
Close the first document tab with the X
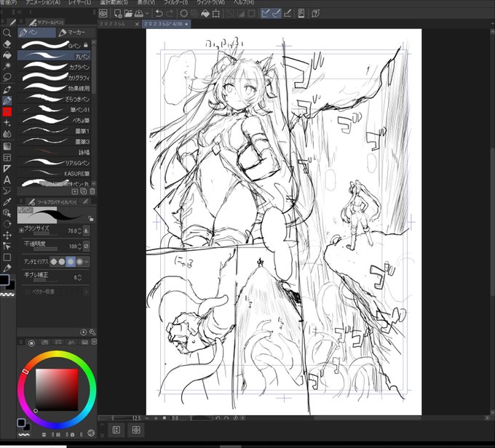click(137, 24)
